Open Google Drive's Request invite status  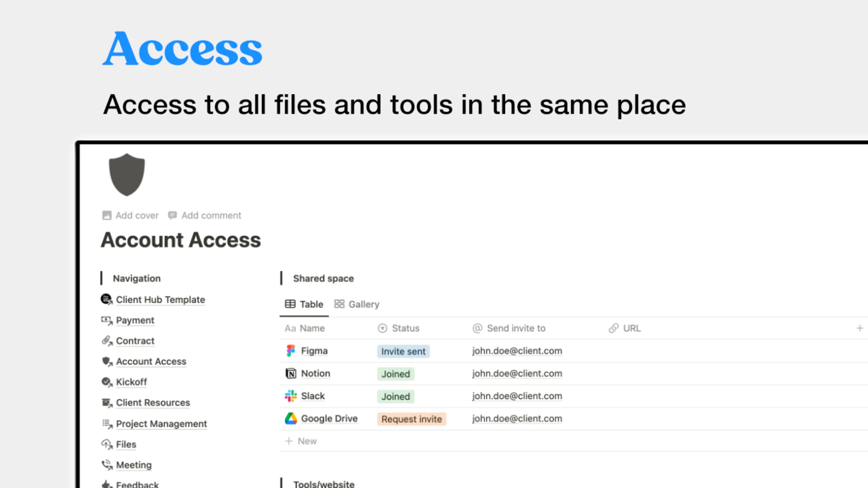coord(411,419)
